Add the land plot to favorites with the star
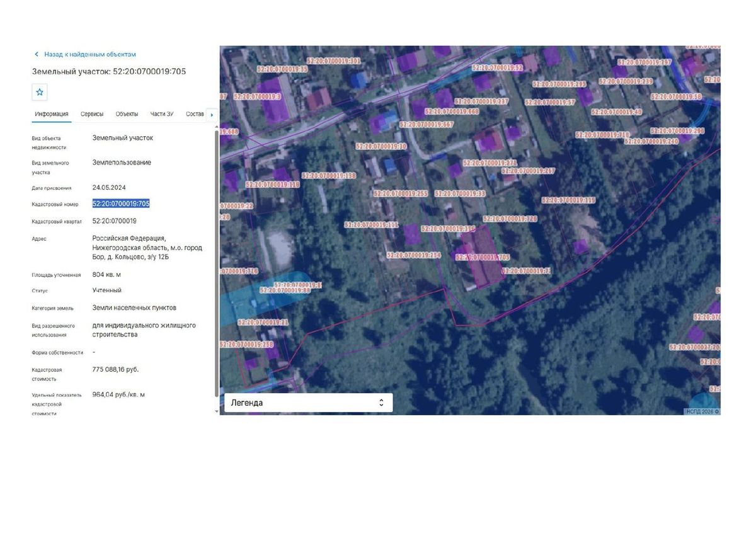The image size is (756, 535). tap(40, 92)
